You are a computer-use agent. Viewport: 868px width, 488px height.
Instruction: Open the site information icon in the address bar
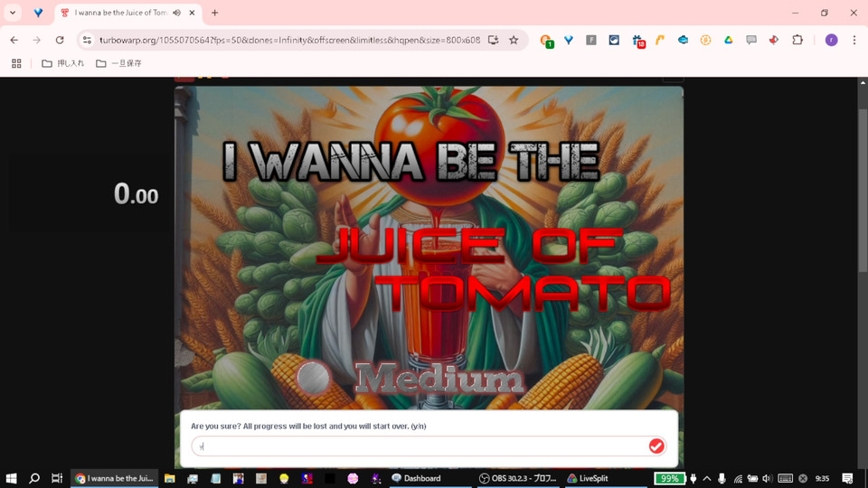tap(87, 40)
